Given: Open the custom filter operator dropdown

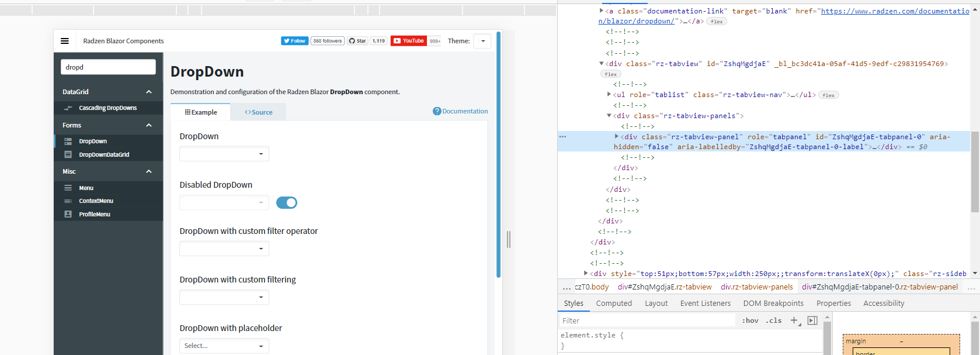Looking at the screenshot, I should point(224,249).
